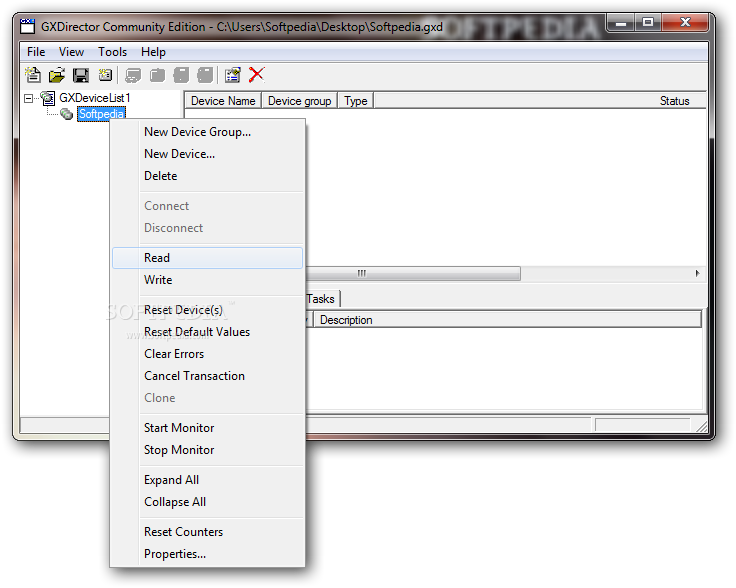The image size is (736, 588).
Task: Open the View menu
Action: pyautogui.click(x=71, y=52)
